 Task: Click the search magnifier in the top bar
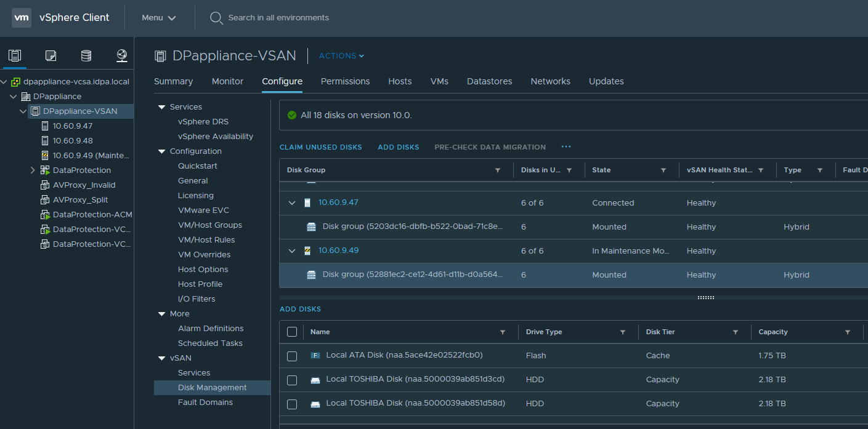click(216, 18)
